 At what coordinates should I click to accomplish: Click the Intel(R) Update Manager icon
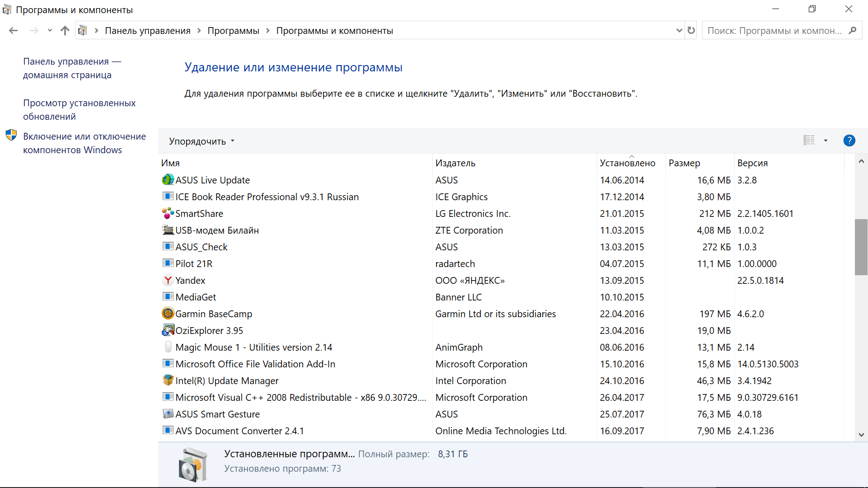(x=168, y=380)
